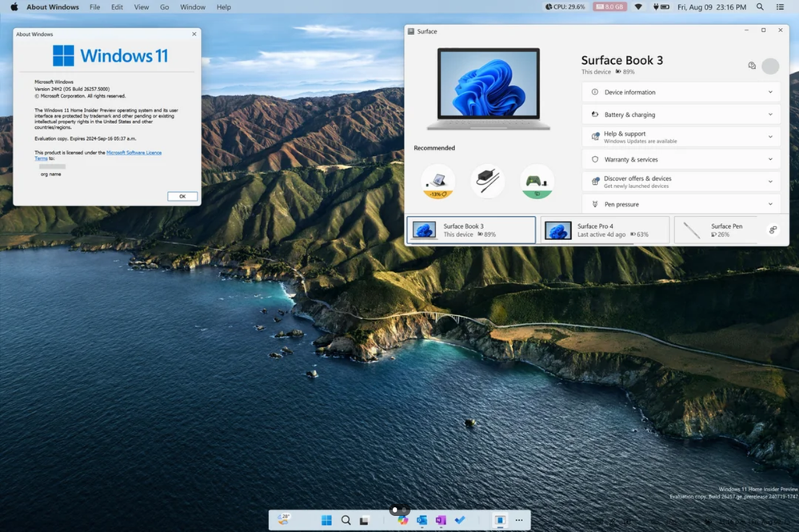The height and width of the screenshot is (532, 799).
Task: Open the View menu
Action: (141, 6)
